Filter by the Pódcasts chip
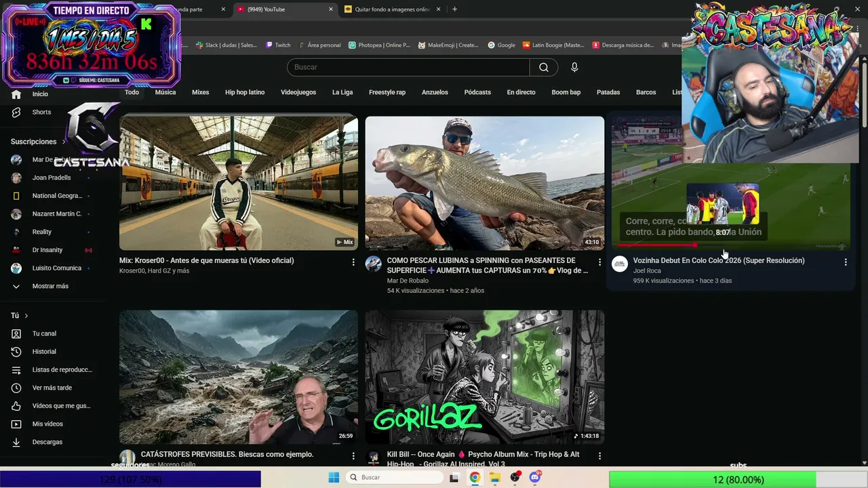 coord(477,92)
